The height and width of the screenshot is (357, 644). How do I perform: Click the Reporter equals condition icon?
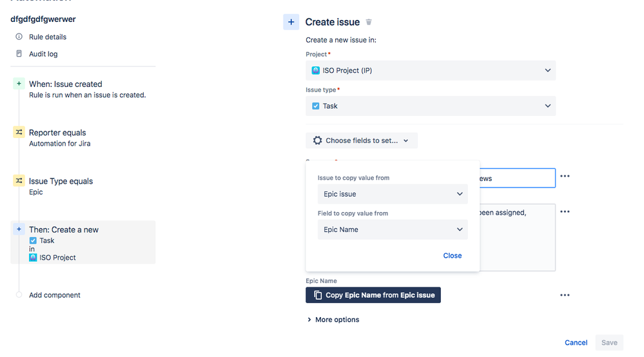tap(19, 132)
